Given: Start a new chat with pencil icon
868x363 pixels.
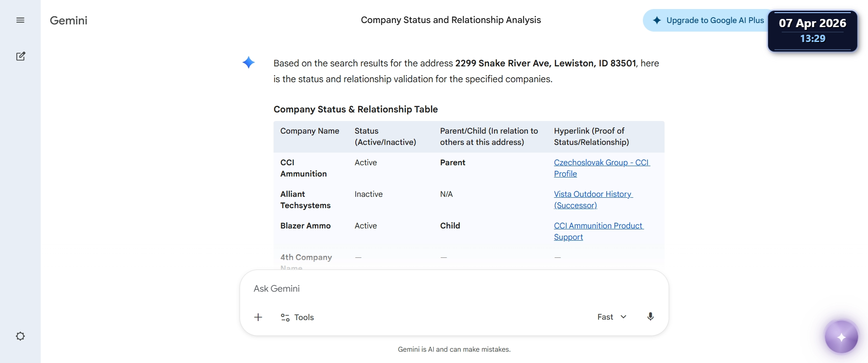Looking at the screenshot, I should click(20, 56).
